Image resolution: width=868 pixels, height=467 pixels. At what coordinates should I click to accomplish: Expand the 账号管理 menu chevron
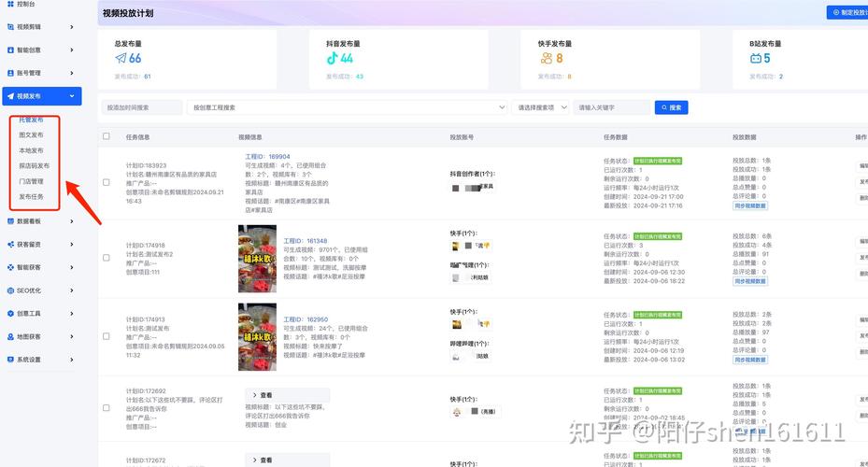point(71,73)
